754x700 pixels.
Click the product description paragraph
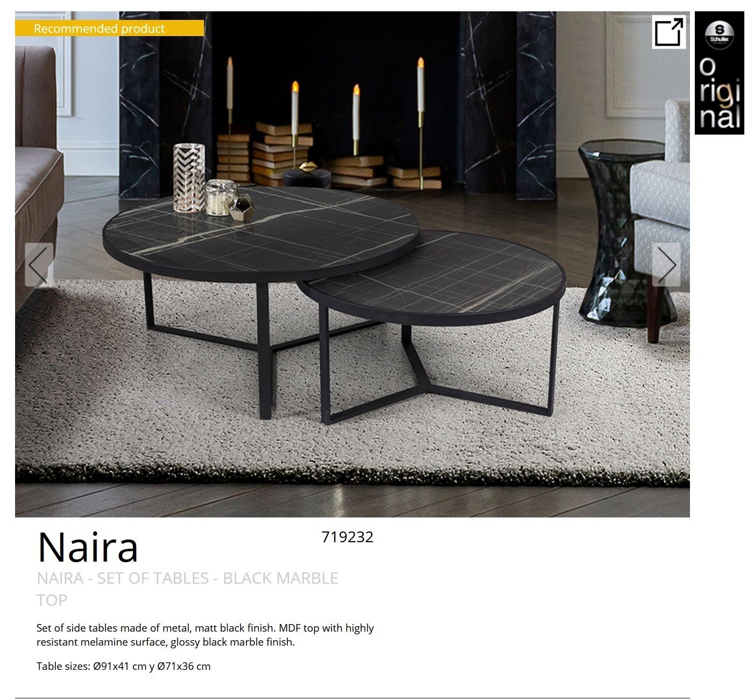[x=205, y=635]
